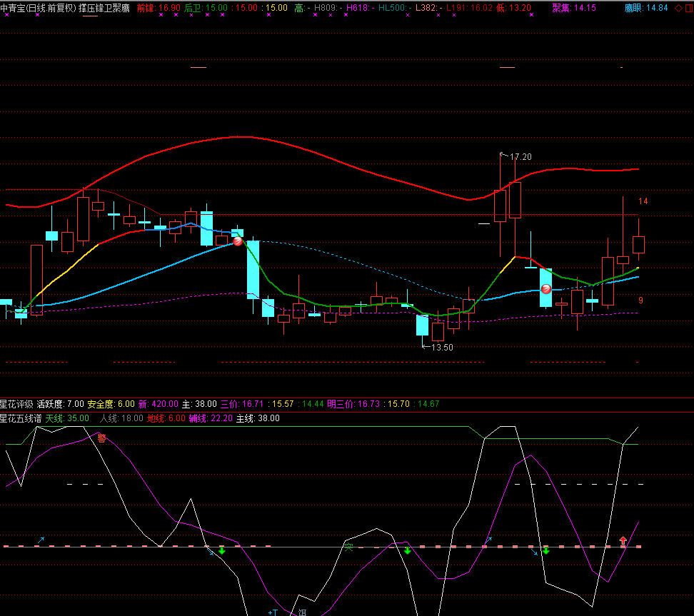Select the 撑压锋卫聚鹰 indicator name
Screen dimensions: 694x616
click(104, 8)
